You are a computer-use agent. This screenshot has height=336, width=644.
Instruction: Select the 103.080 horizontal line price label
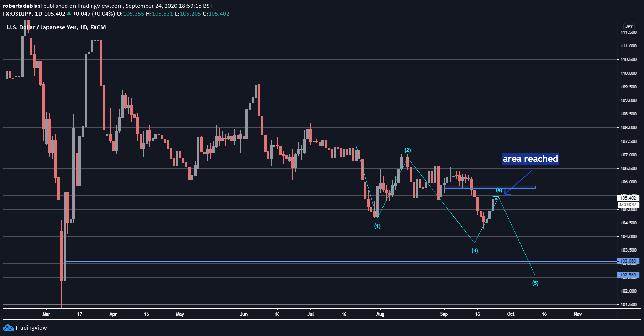coord(628,261)
